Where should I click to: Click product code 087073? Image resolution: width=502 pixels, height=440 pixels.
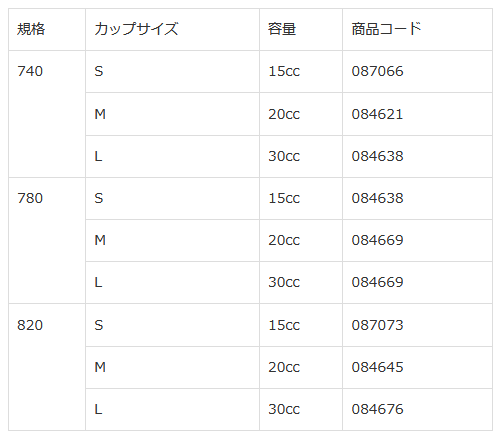(377, 325)
